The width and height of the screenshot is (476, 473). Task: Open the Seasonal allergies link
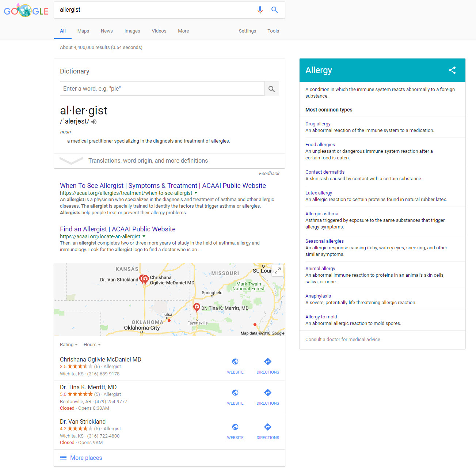[324, 241]
